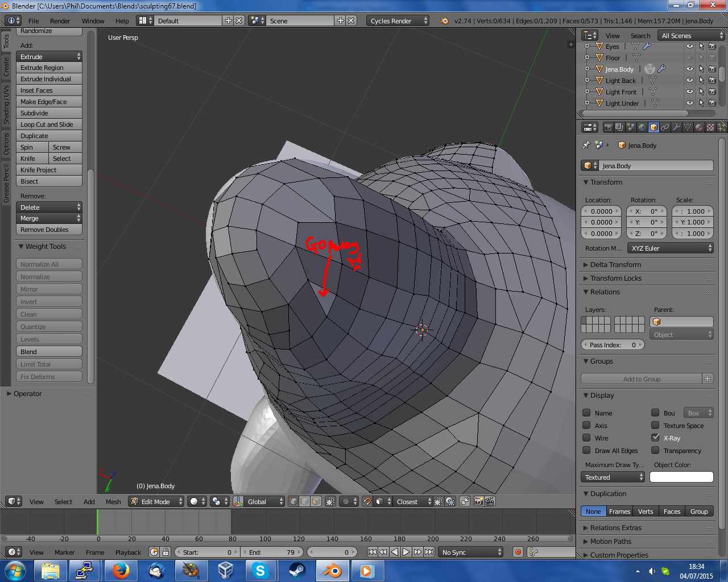
Task: Open the Cycles Render engine dropdown
Action: tap(398, 20)
